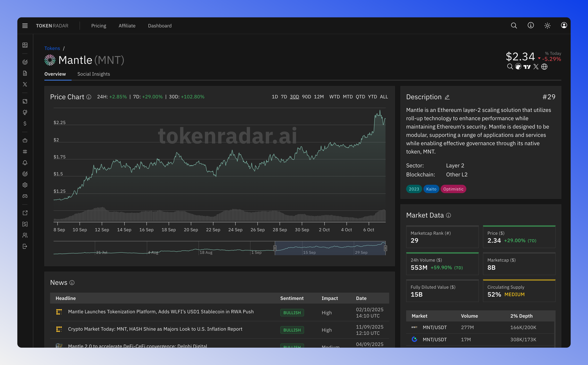This screenshot has height=365, width=588.
Task: Open the CoinGecko link for Mantle
Action: click(518, 67)
